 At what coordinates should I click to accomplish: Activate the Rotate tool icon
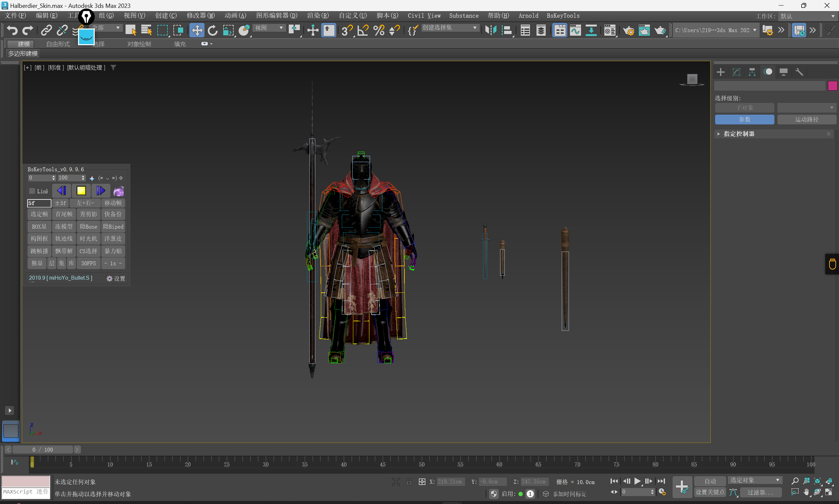(x=213, y=30)
